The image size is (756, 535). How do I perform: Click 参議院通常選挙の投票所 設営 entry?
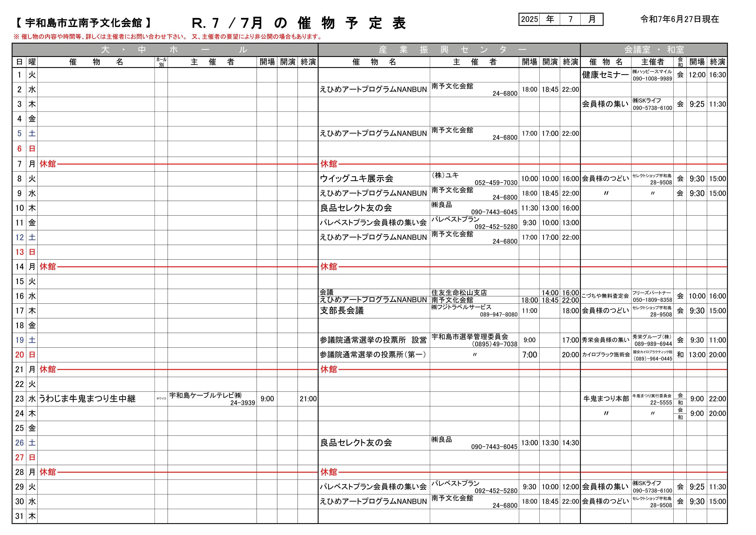[373, 340]
